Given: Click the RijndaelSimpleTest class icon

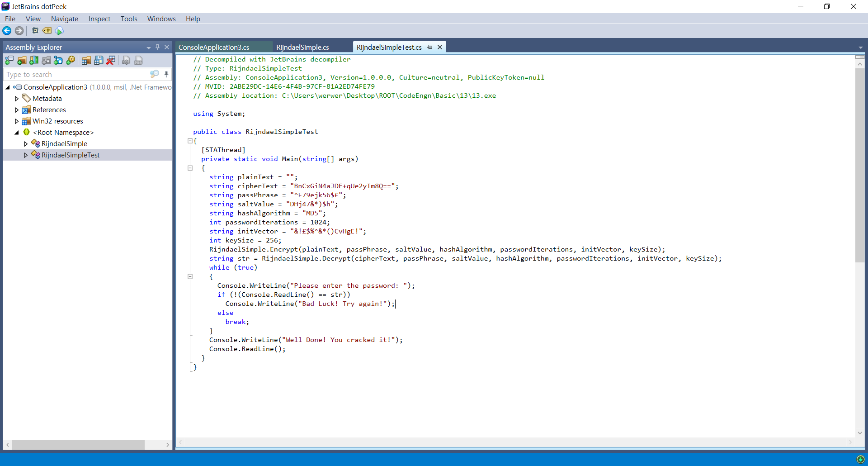Looking at the screenshot, I should [36, 155].
